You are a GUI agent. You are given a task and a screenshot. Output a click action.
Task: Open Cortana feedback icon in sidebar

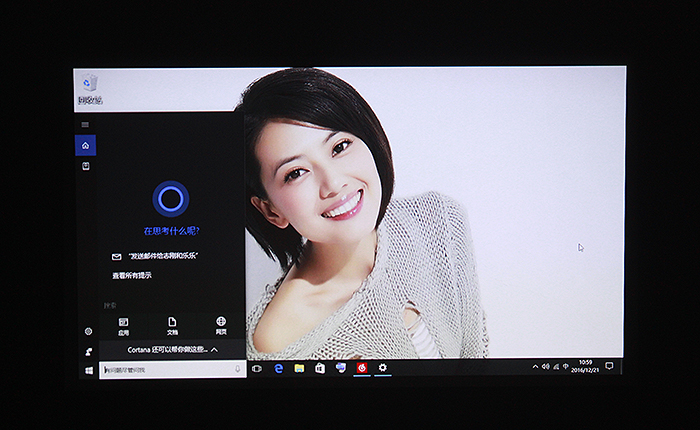tap(88, 351)
